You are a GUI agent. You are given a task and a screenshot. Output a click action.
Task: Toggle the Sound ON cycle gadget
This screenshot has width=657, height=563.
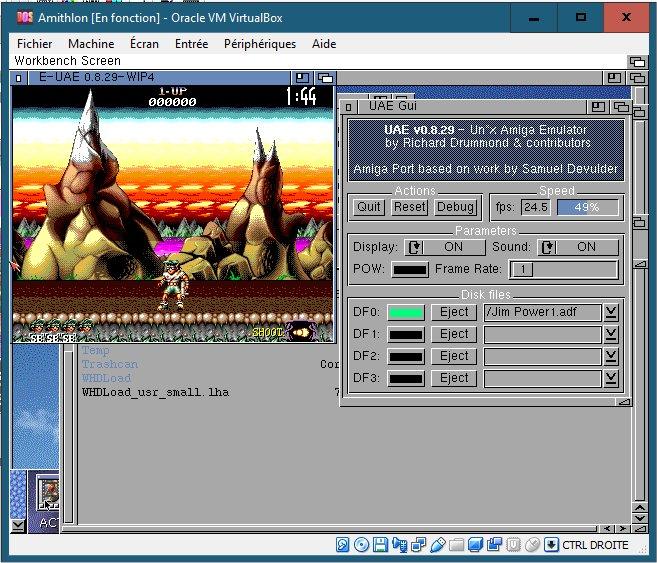[578, 247]
